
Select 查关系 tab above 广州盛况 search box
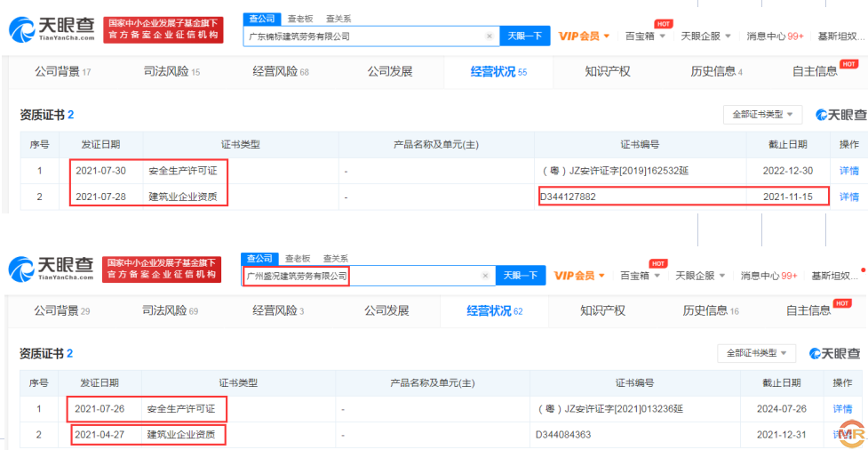pos(336,258)
